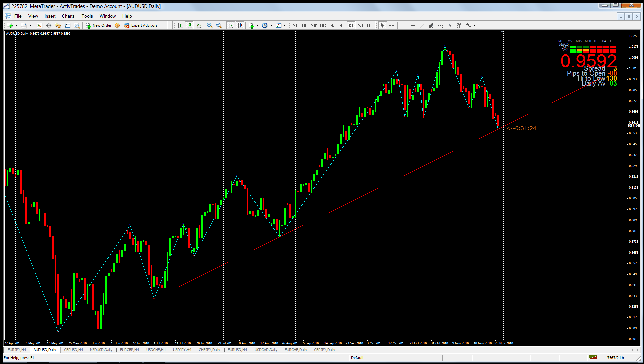Select the trendline drawing tool
The width and height of the screenshot is (644, 364).
422,25
